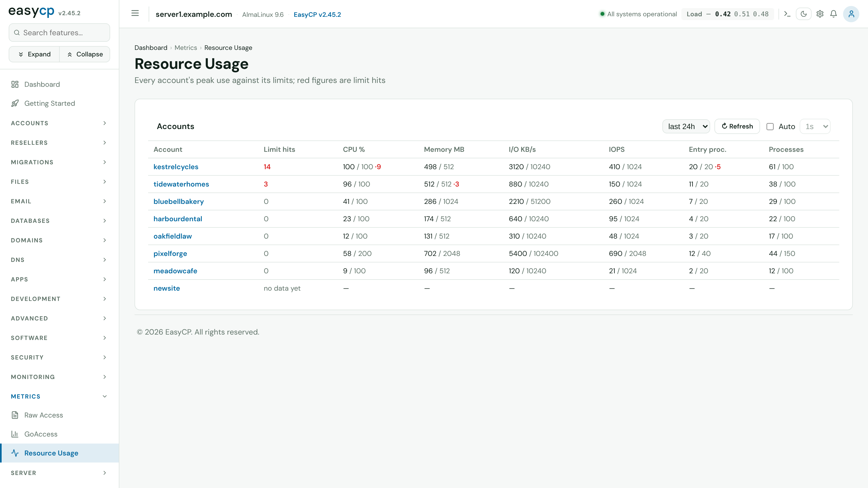This screenshot has height=488, width=868.
Task: Open GoAccess from the Metrics menu
Action: [59, 434]
